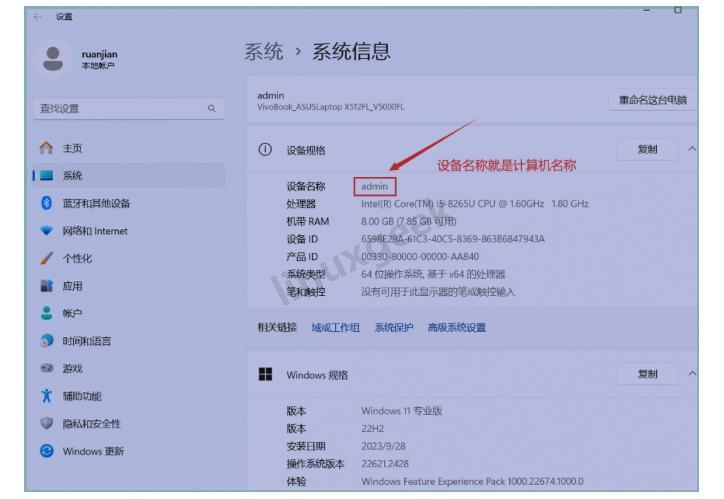Select 个性化 in the sidebar
The width and height of the screenshot is (724, 499).
coord(129,258)
